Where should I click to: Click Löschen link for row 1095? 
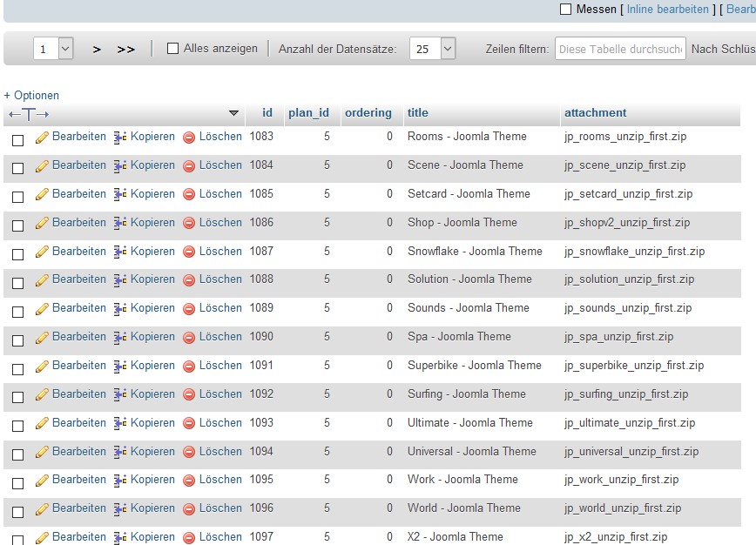coord(220,480)
